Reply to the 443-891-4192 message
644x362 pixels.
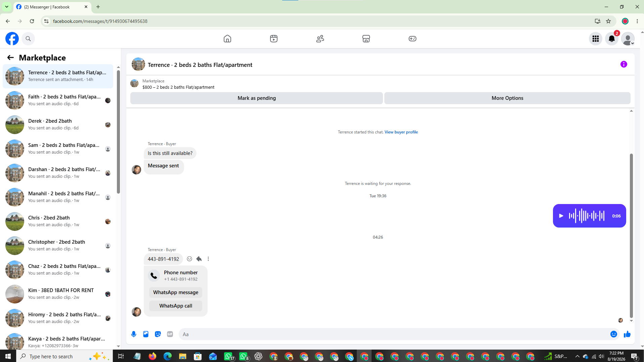[199, 259]
